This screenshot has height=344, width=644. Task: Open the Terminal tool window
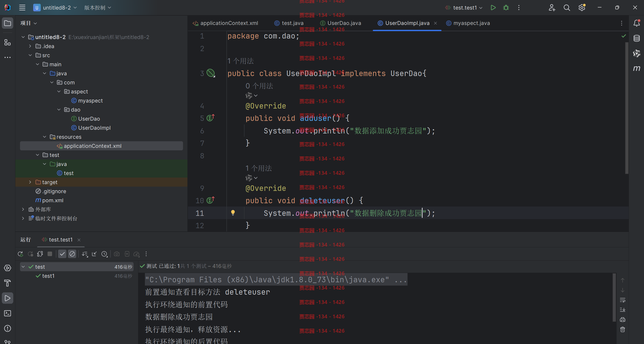[8, 313]
